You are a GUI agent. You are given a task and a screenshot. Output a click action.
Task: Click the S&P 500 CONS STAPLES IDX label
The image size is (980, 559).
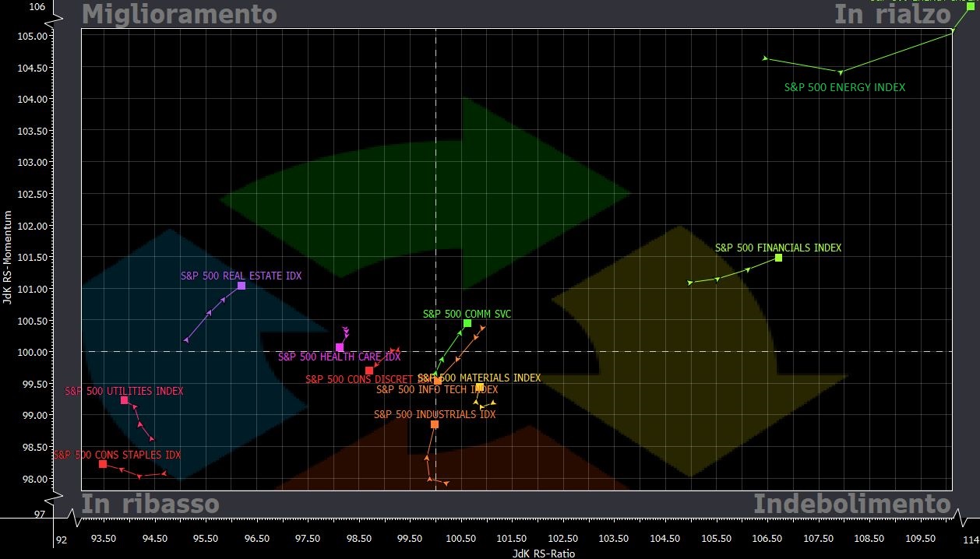[117, 455]
